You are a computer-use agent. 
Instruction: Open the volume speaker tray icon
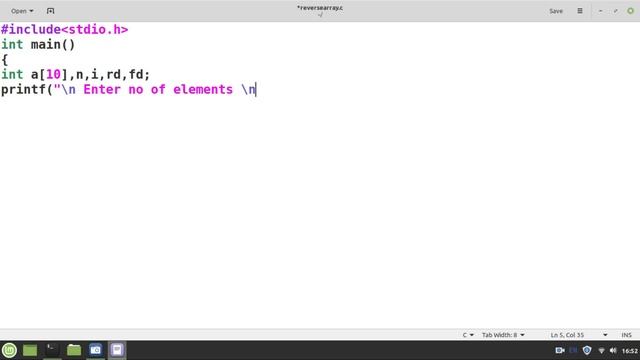(x=613, y=350)
